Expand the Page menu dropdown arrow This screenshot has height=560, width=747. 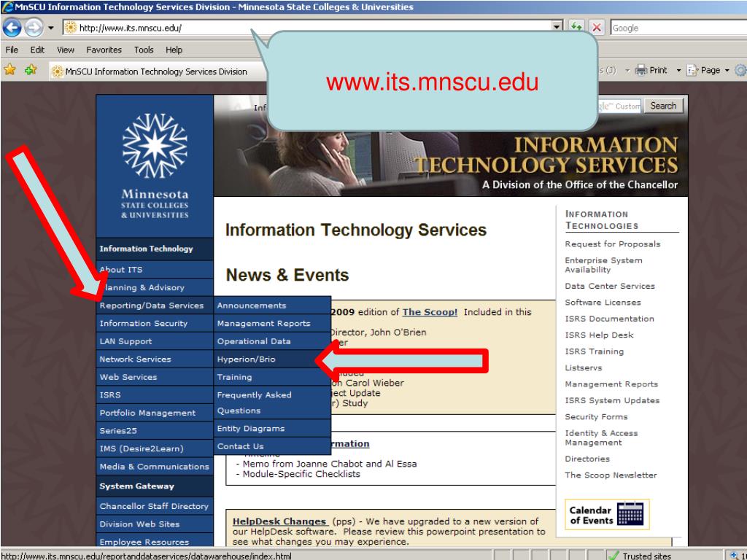click(727, 71)
